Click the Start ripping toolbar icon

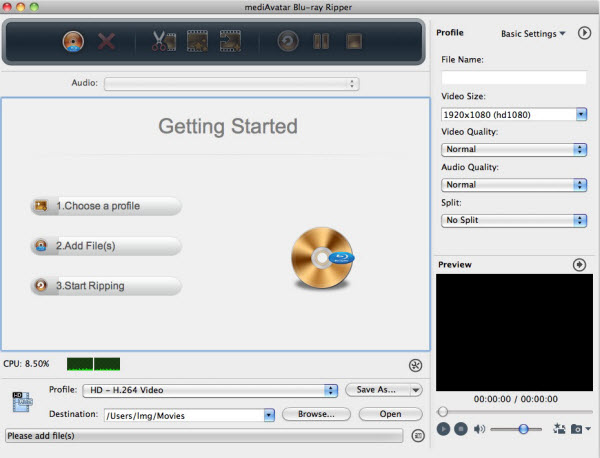[x=288, y=41]
